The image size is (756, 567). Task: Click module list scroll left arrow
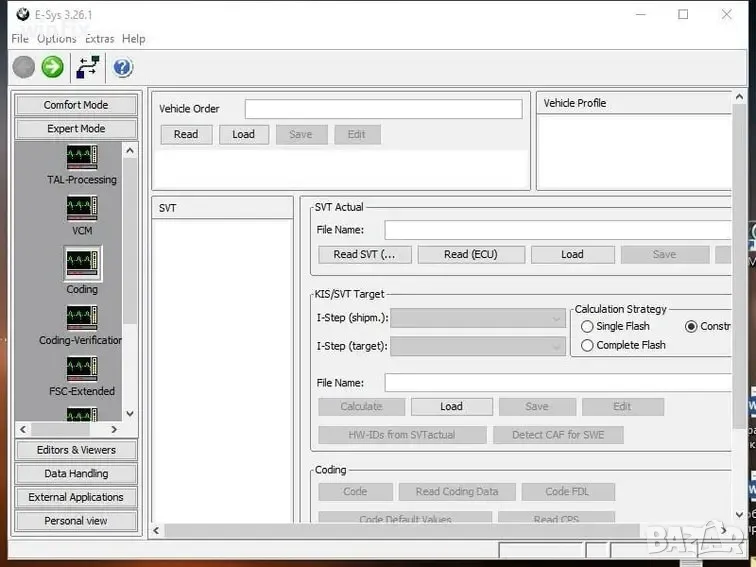pyautogui.click(x=23, y=429)
